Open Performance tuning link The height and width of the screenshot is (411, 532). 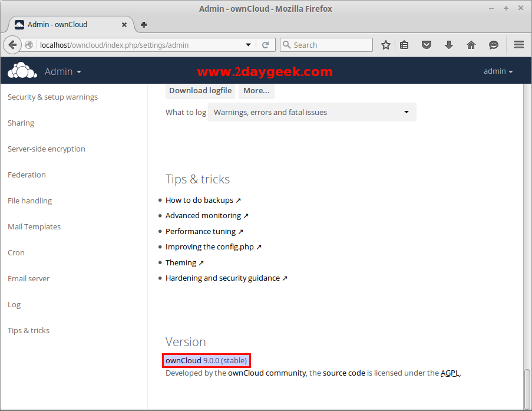coord(204,231)
